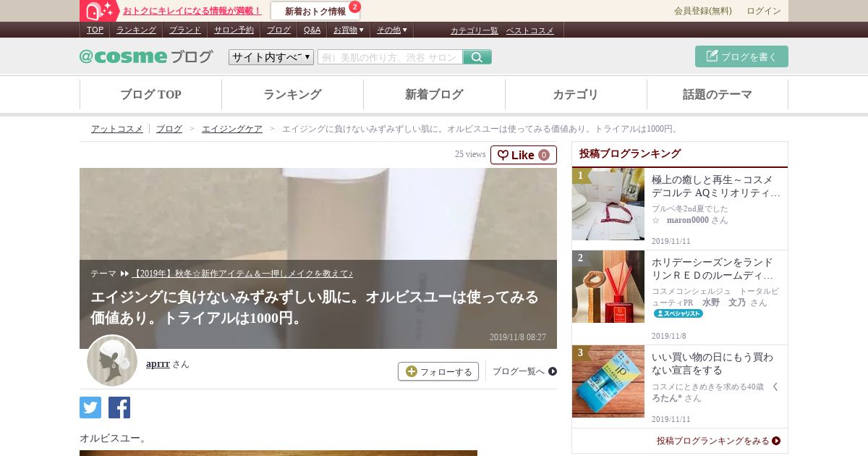
Task: Open 水野 文乃 author link
Action: (x=724, y=303)
